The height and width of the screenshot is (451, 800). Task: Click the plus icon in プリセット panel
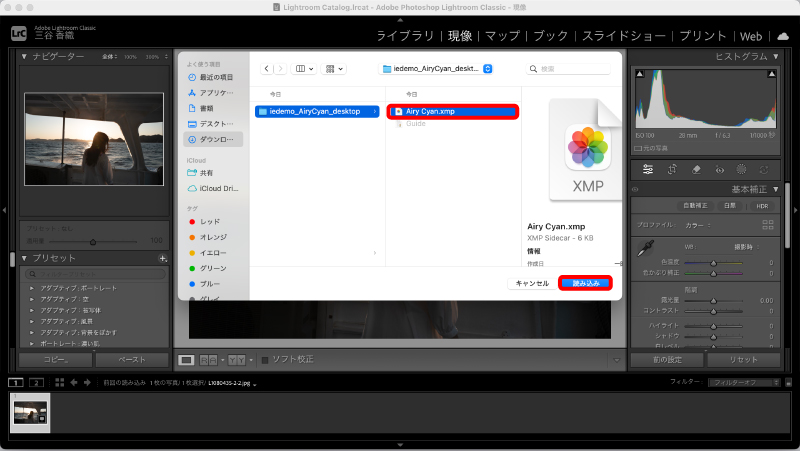click(162, 258)
